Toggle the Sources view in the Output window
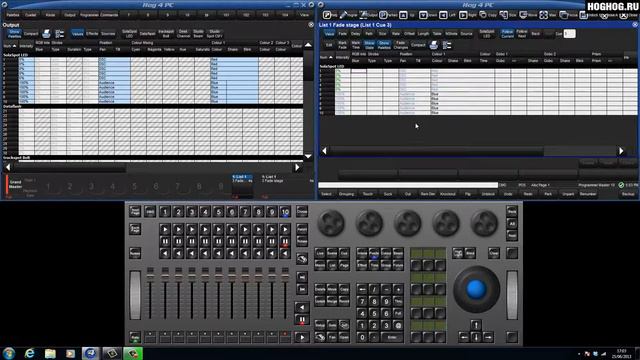This screenshot has height=360, width=640. pyautogui.click(x=108, y=34)
